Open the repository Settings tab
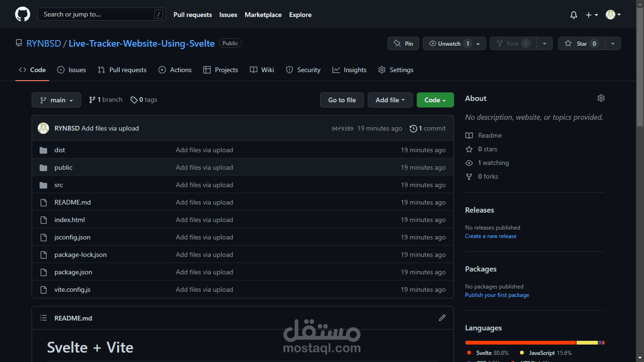Viewport: 644px width, 362px height. (x=396, y=70)
